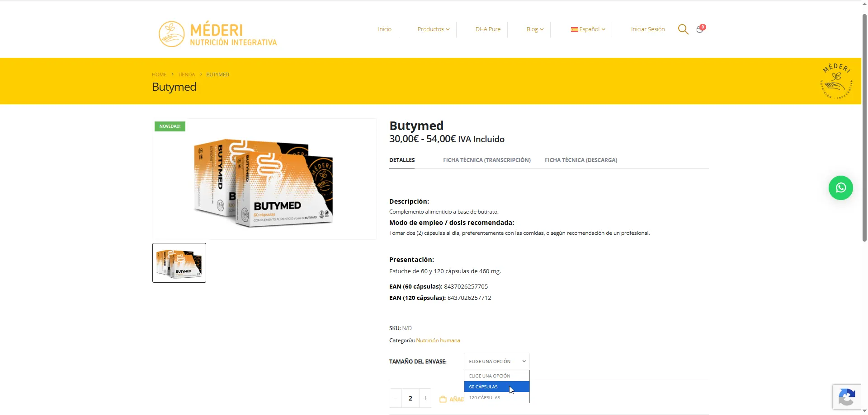Image resolution: width=868 pixels, height=415 pixels.
Task: Switch to Ficha Técnica (Transcripción) tab
Action: [x=487, y=160]
